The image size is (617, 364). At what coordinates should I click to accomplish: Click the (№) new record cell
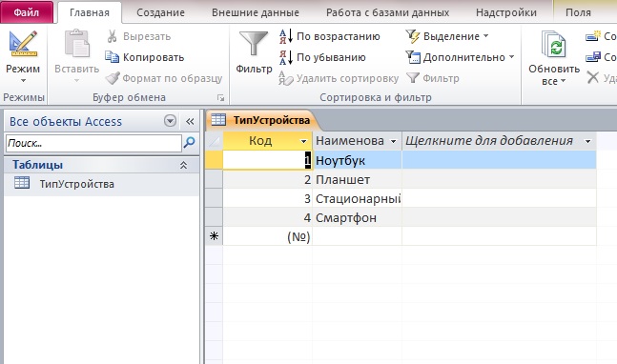coord(268,236)
